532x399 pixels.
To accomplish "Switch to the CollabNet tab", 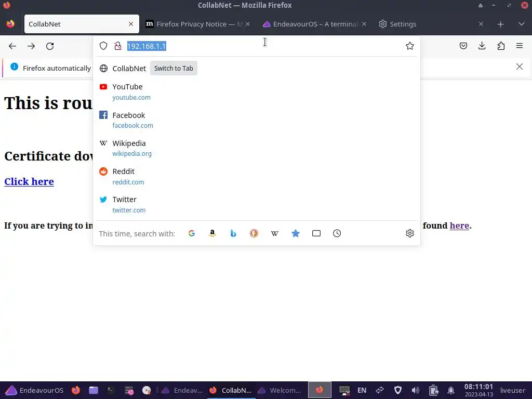I will [82, 24].
